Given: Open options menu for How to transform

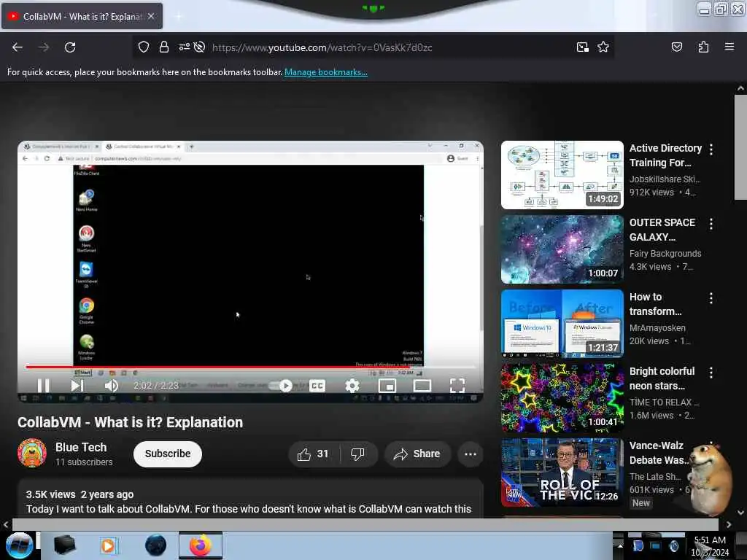Looking at the screenshot, I should [711, 298].
